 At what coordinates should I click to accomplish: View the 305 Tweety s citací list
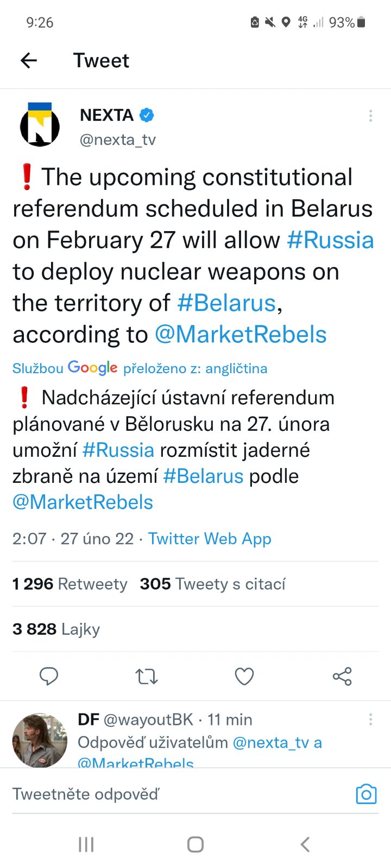212,584
